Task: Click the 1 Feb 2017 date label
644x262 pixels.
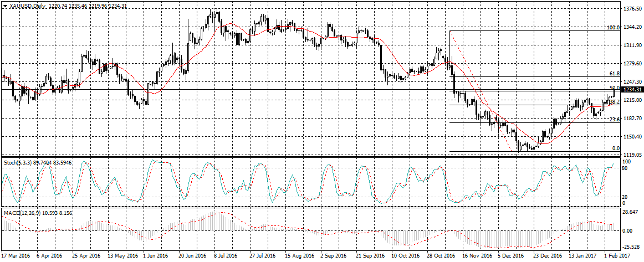Action: pos(616,256)
